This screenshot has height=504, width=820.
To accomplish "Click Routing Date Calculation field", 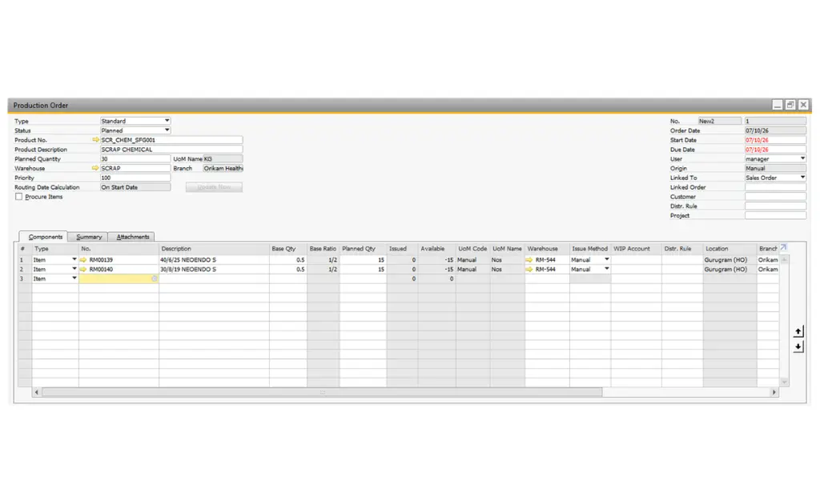I will [x=135, y=187].
